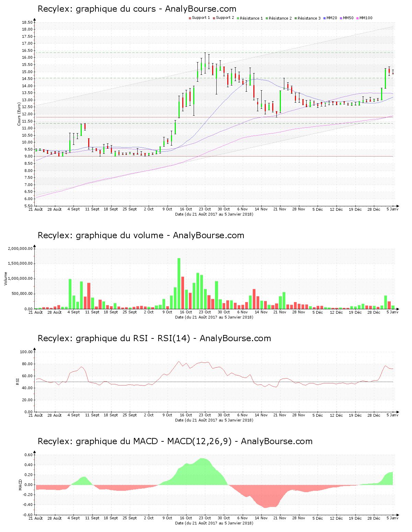Image resolution: width=412 pixels, height=532 pixels.
Task: Click the tallest green volume bar
Action: [x=179, y=284]
